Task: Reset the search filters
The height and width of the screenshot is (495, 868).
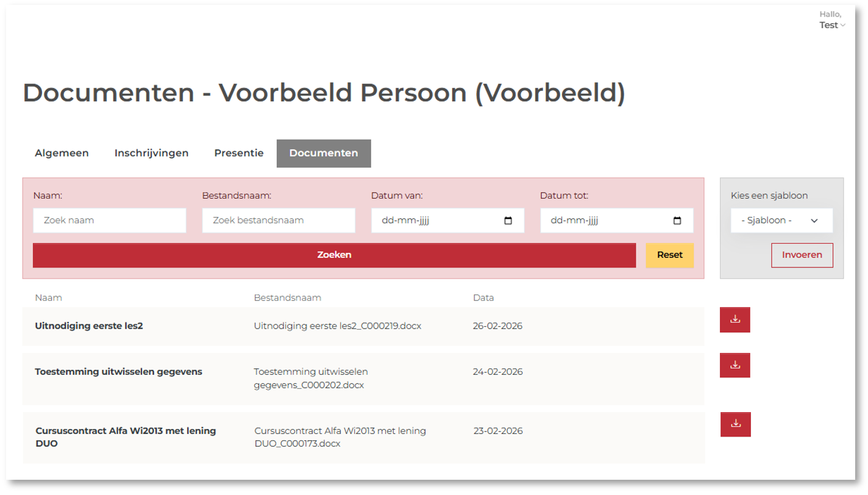Action: pos(669,255)
